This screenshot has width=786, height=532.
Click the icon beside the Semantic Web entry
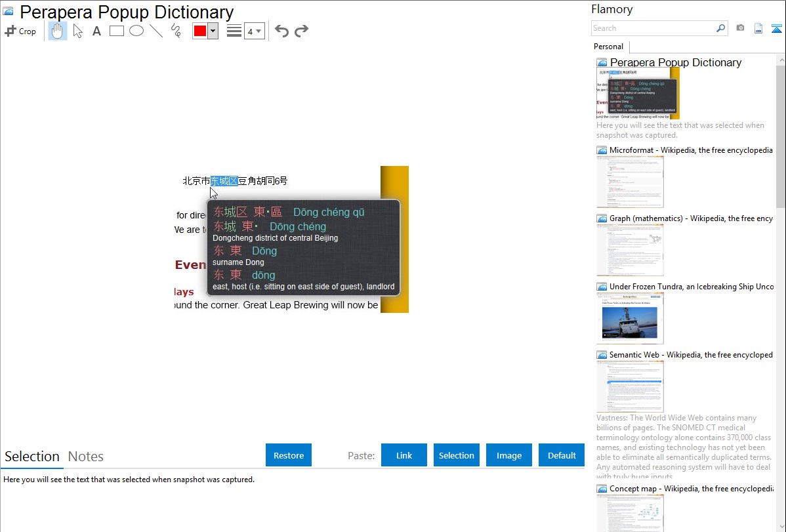tap(602, 354)
